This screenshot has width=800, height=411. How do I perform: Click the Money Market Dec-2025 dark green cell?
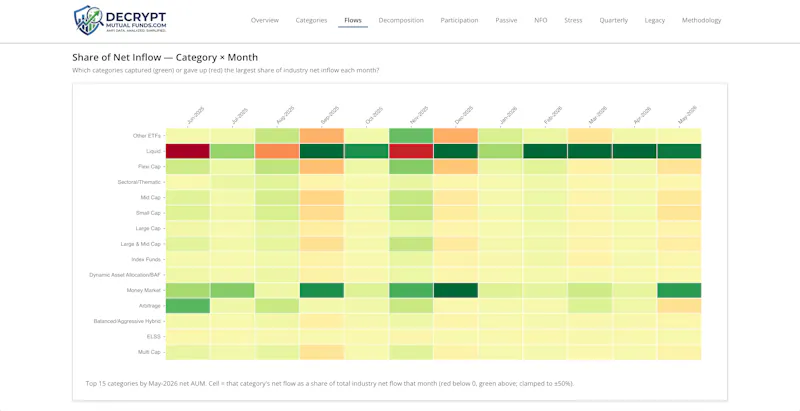pyautogui.click(x=456, y=290)
